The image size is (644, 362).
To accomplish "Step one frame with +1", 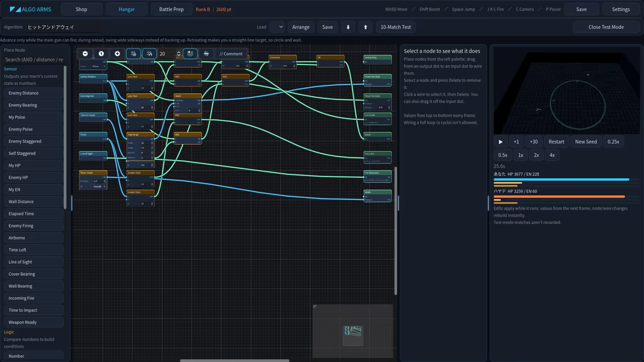I will 516,141.
